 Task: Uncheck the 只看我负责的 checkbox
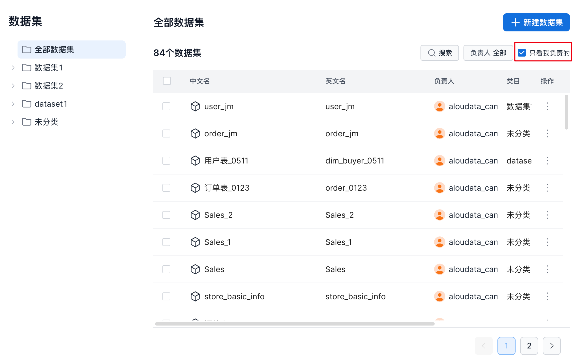point(522,53)
